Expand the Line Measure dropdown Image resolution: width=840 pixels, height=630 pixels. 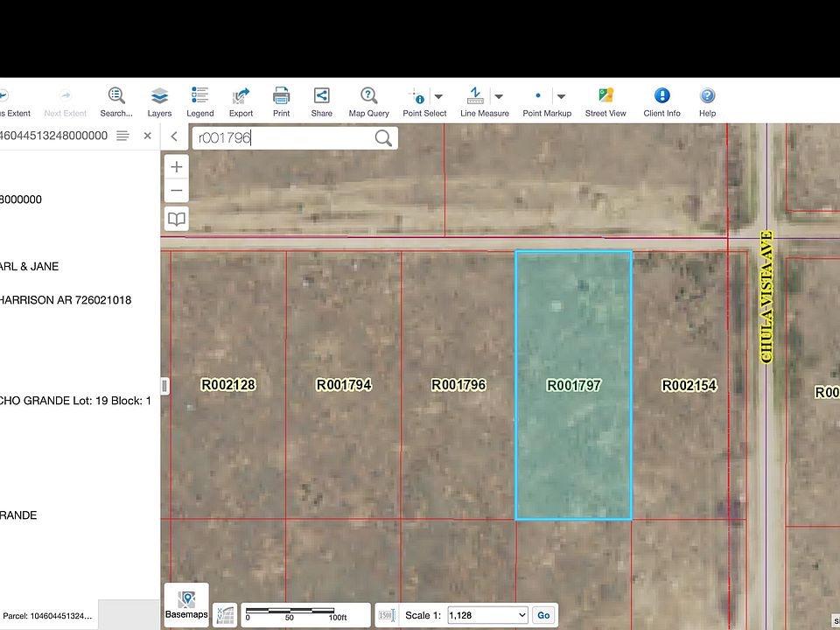click(499, 97)
